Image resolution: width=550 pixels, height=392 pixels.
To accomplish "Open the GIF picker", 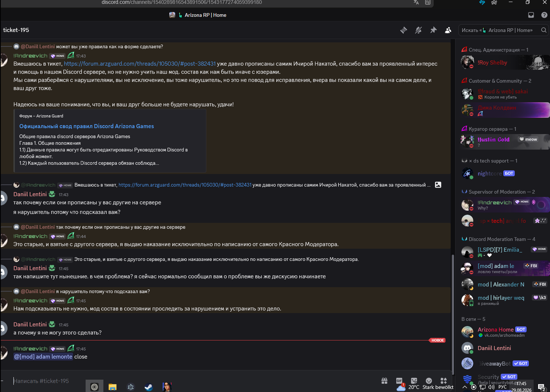I will [x=399, y=381].
